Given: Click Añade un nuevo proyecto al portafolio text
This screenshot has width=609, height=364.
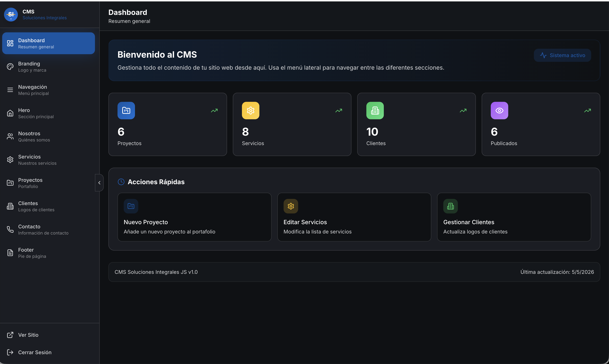Looking at the screenshot, I should 169,232.
